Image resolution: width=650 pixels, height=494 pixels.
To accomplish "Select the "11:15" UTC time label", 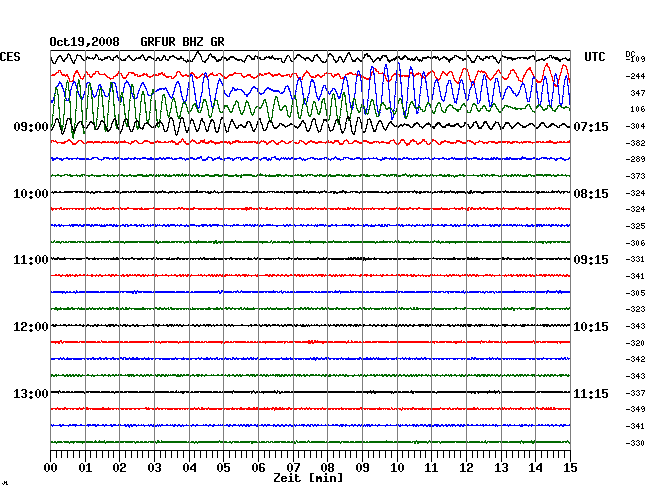I will (x=591, y=393).
